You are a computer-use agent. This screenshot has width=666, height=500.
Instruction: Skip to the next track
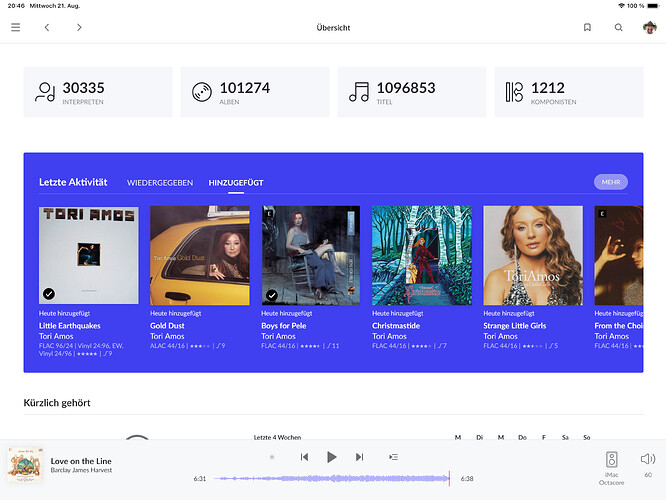point(359,457)
